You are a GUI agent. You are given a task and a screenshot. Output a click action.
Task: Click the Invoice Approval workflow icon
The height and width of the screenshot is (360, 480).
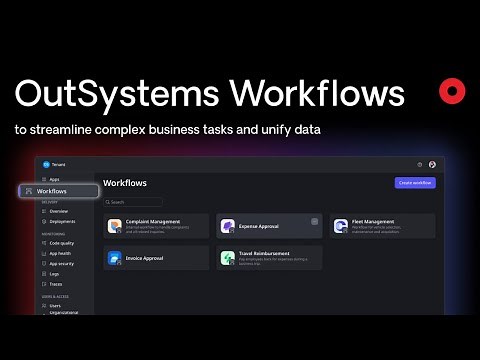point(114,258)
